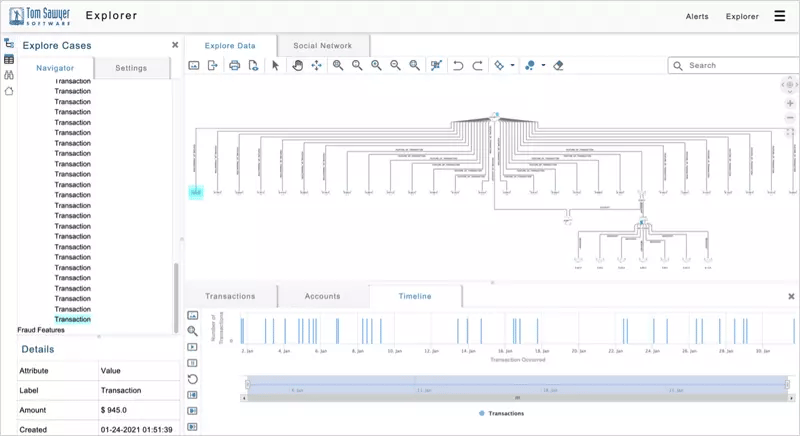Screen dimensions: 800x436
Task: Activate the hand pan tool
Action: point(297,65)
